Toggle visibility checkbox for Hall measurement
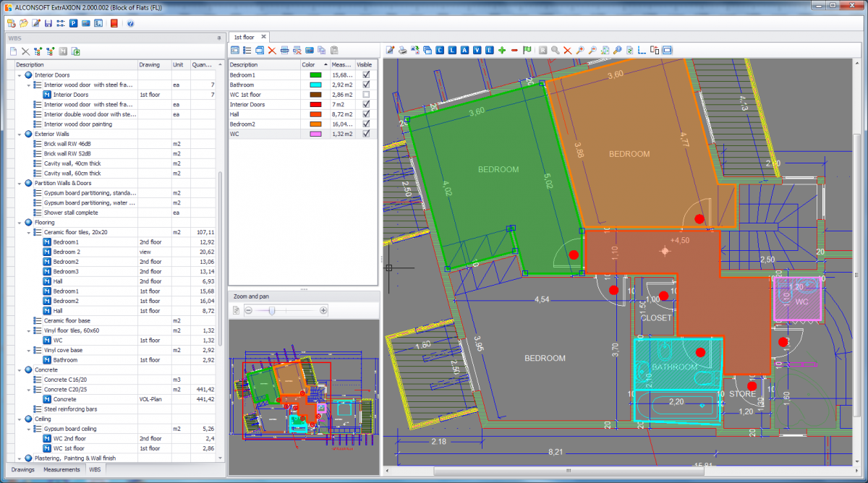This screenshot has height=483, width=868. [367, 114]
